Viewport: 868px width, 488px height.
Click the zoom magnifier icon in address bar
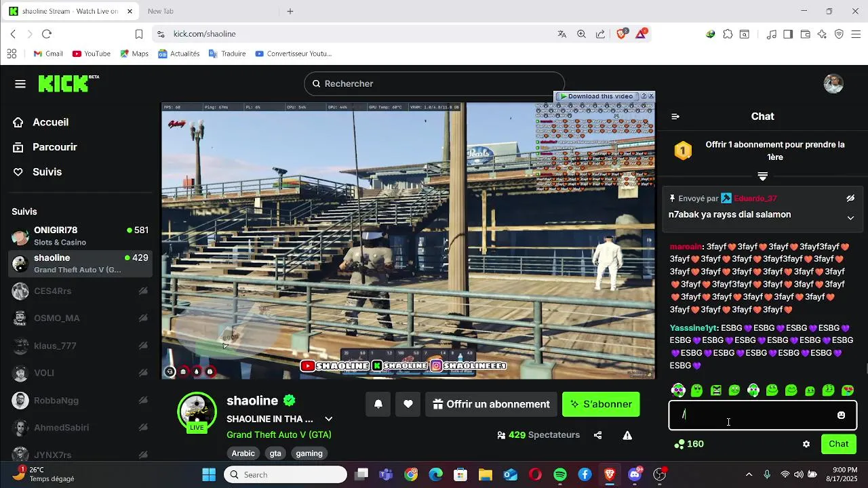[x=581, y=34]
